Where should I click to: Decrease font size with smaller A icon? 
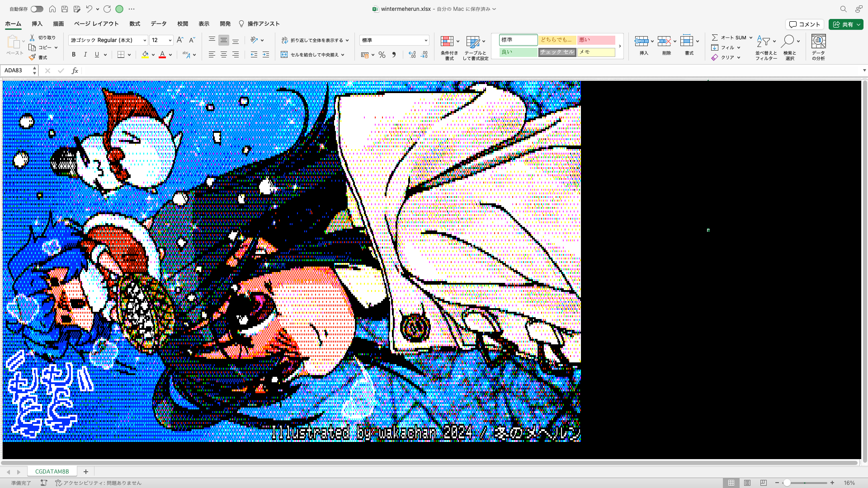(x=192, y=40)
